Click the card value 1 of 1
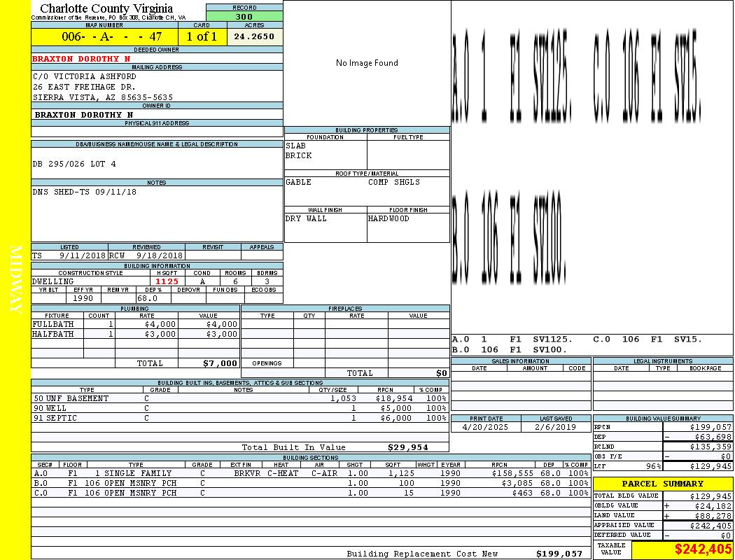Viewport: 735px width, 560px height. coord(202,36)
